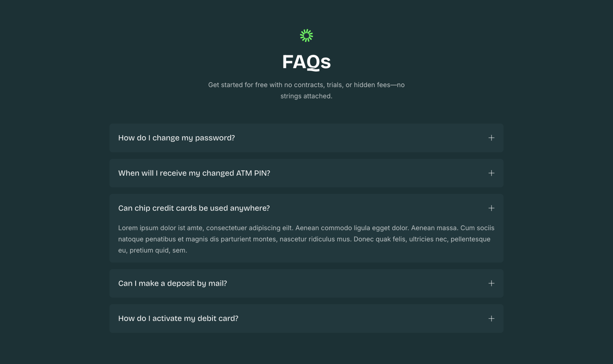Click the Lorem ipsum answer paragraph
The width and height of the screenshot is (613, 364).
tap(306, 239)
